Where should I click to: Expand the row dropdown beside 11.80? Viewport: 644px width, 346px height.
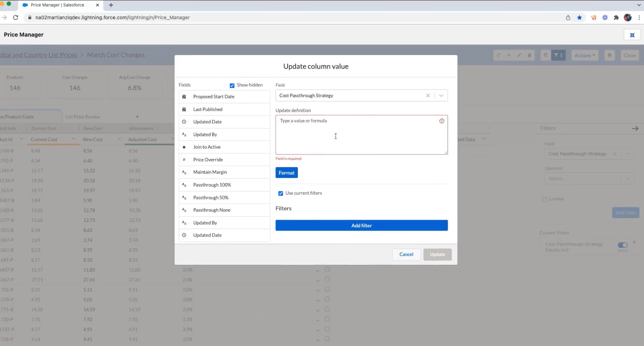tap(317, 271)
